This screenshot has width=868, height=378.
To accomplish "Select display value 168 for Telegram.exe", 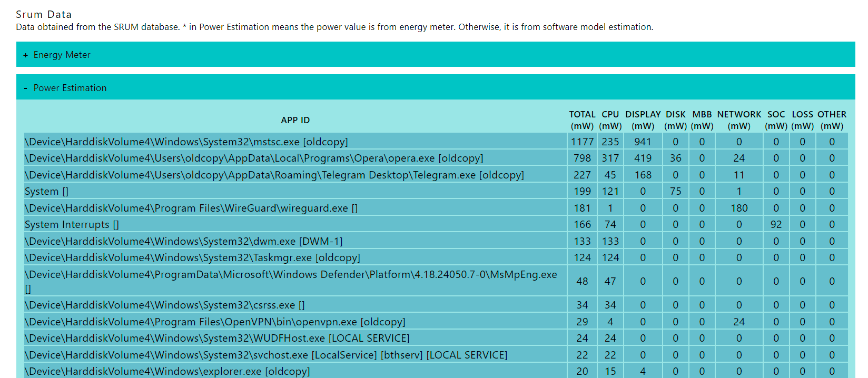I will pos(643,175).
